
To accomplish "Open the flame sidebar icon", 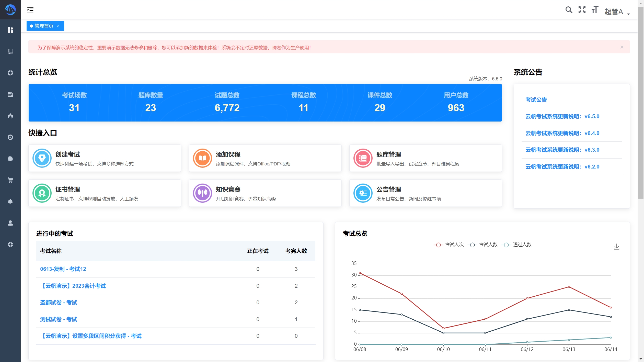I will click(x=10, y=116).
